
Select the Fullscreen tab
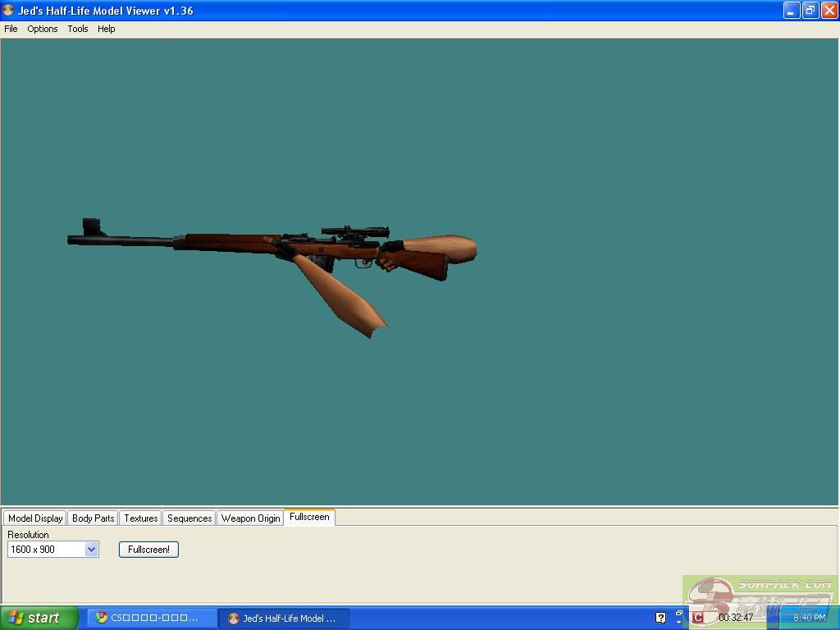[x=309, y=517]
